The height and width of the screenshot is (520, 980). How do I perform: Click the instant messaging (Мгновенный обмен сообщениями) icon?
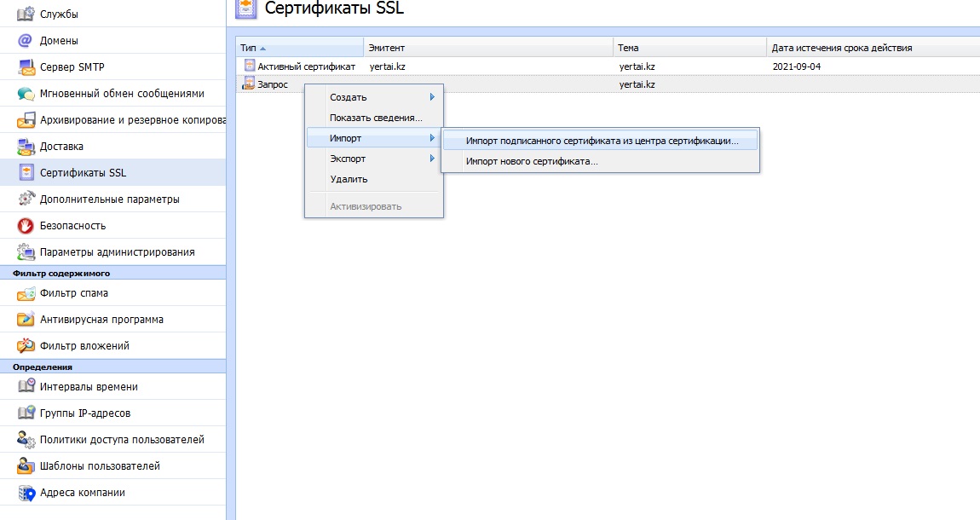click(26, 94)
